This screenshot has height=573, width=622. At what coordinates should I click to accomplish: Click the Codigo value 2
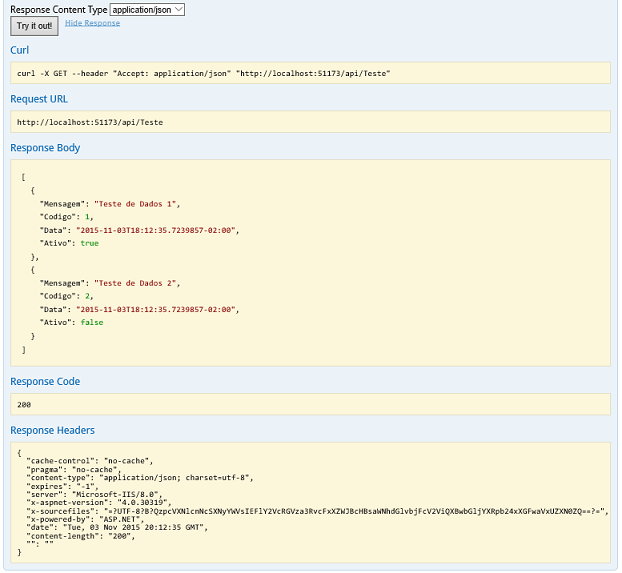tap(87, 296)
